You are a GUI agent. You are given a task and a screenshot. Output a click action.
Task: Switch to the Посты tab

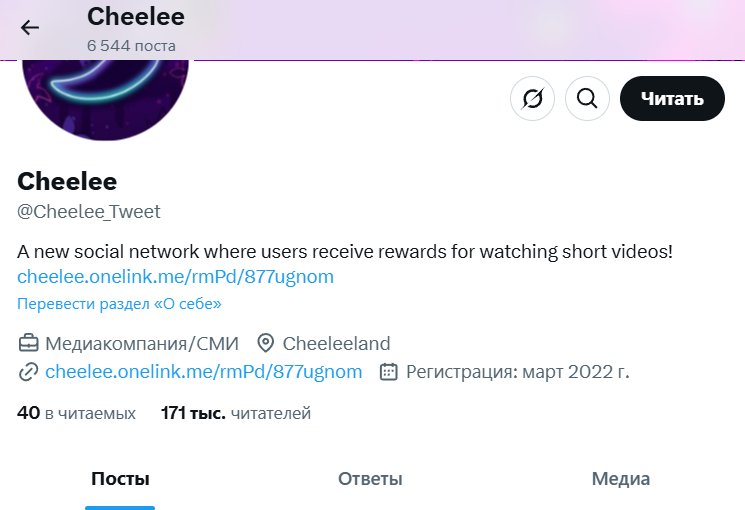120,479
